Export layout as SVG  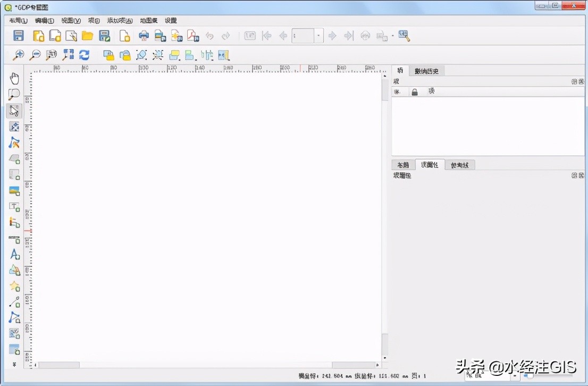pos(177,36)
